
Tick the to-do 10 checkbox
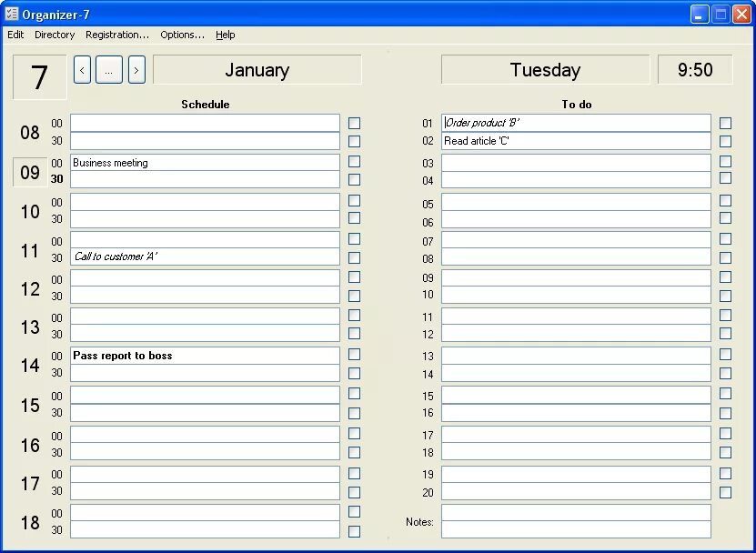click(x=725, y=296)
